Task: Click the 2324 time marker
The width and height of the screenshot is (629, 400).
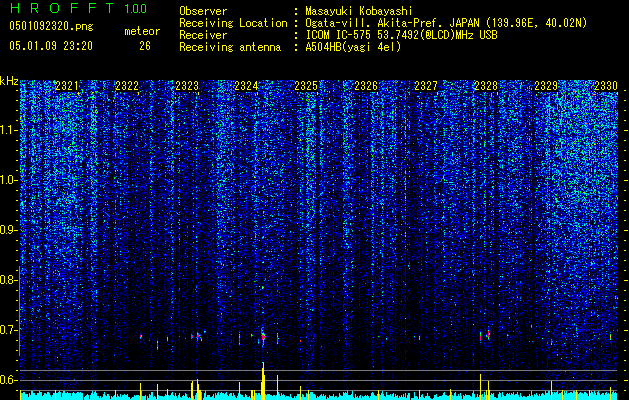Action: (x=246, y=86)
